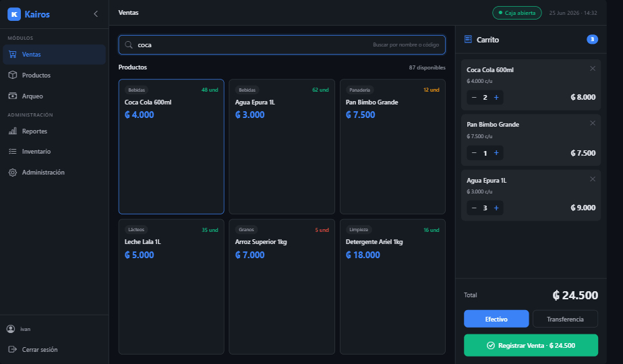
Task: Remove Agua Epura 1L from the cart
Action: (593, 179)
